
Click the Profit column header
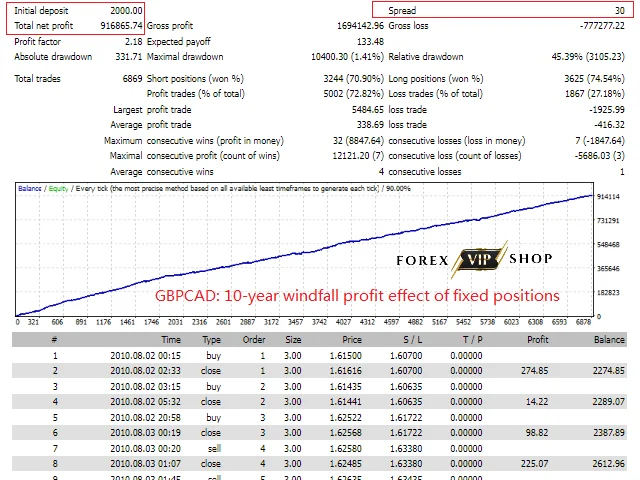coord(538,340)
